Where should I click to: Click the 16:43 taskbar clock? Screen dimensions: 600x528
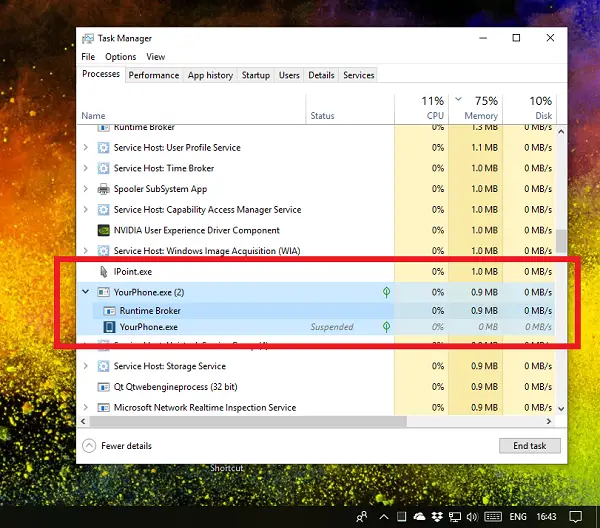546,517
